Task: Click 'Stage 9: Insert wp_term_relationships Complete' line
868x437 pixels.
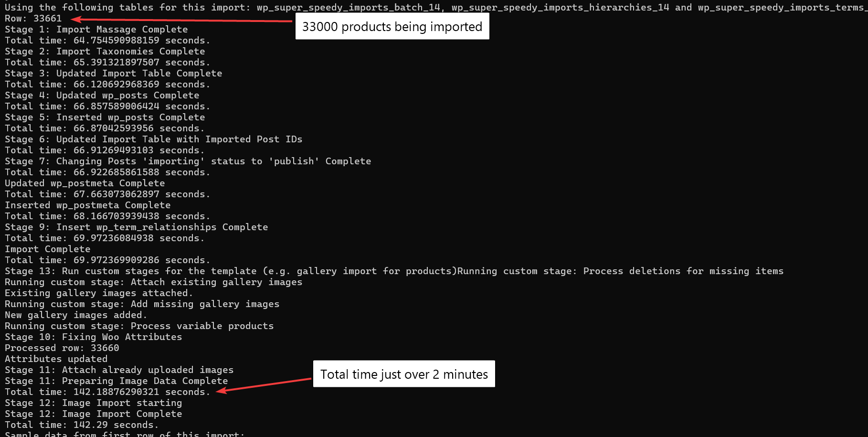Action: (x=137, y=227)
